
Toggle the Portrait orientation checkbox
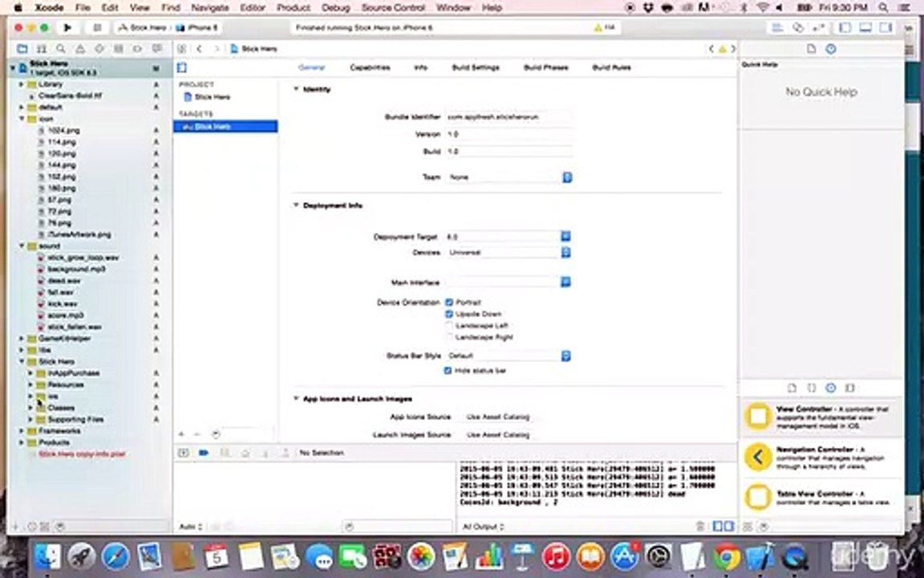pyautogui.click(x=449, y=302)
